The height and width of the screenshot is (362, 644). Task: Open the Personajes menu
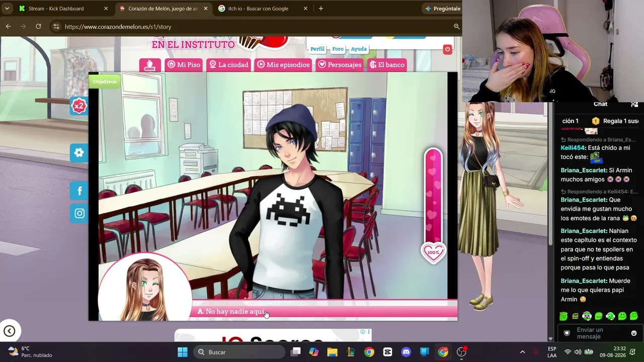click(x=340, y=65)
